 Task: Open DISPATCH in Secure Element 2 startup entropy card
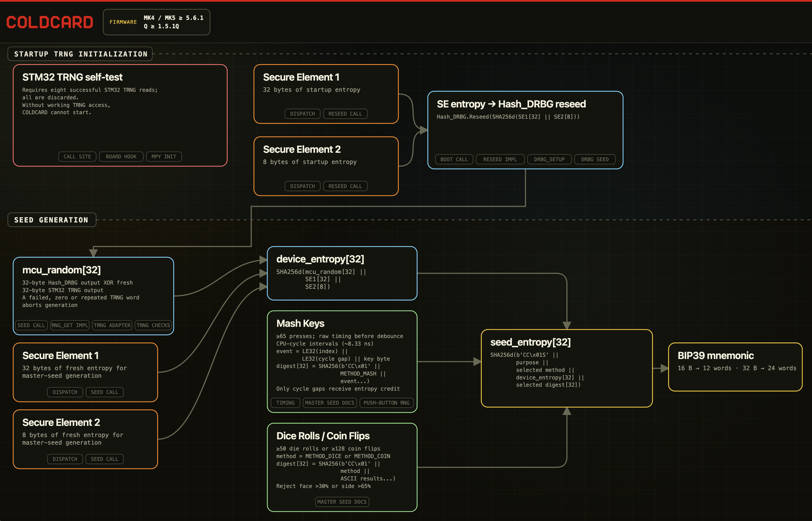pyautogui.click(x=303, y=186)
